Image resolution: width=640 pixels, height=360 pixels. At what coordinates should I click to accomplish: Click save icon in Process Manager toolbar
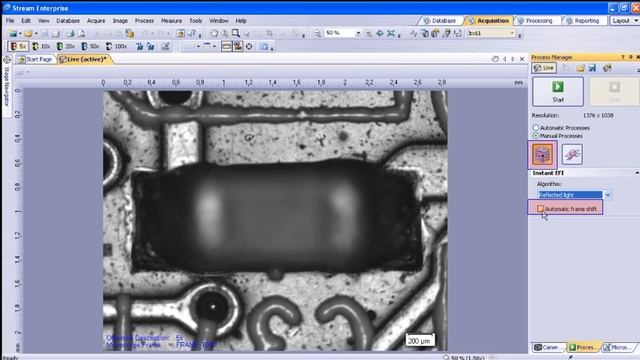pyautogui.click(x=592, y=68)
